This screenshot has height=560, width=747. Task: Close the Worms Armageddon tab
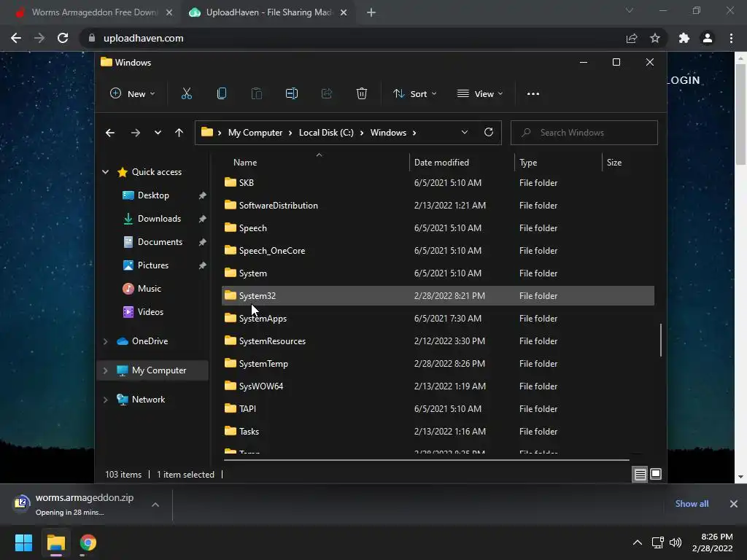169,12
